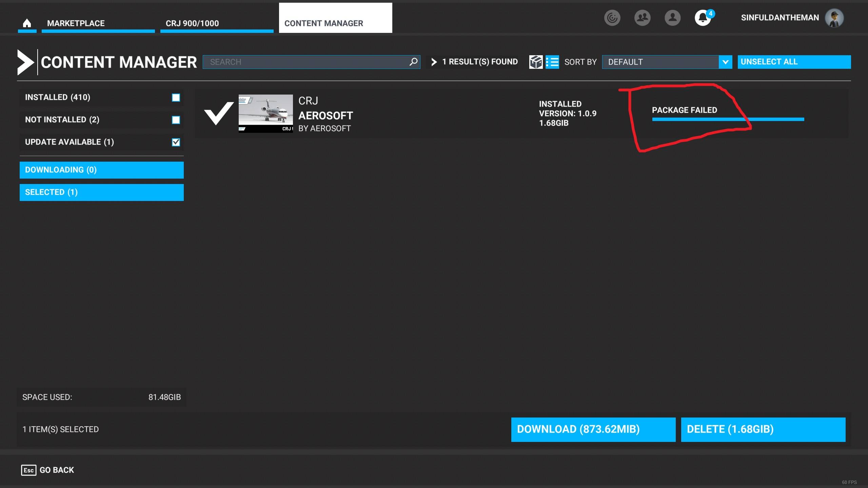The height and width of the screenshot is (488, 868).
Task: Click the search magnifier icon
Action: (413, 62)
